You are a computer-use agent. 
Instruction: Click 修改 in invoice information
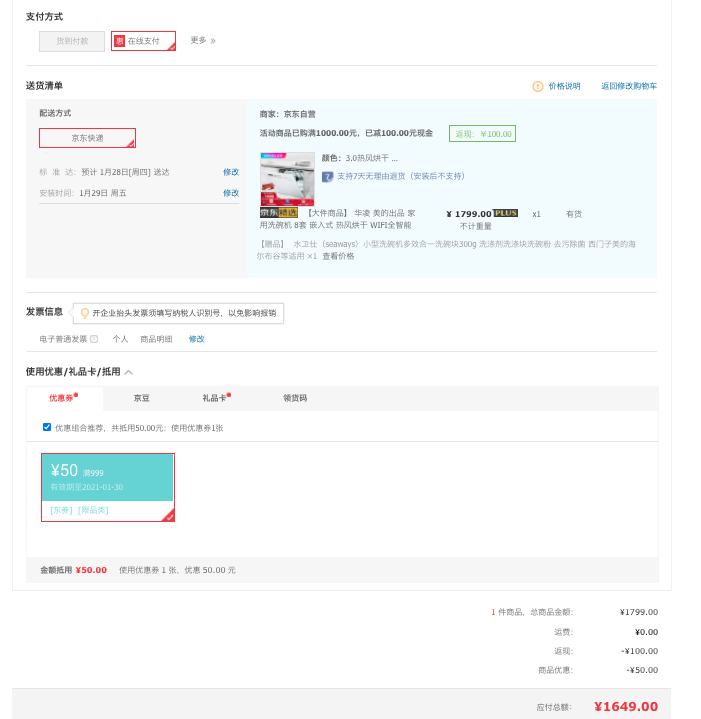tap(196, 339)
